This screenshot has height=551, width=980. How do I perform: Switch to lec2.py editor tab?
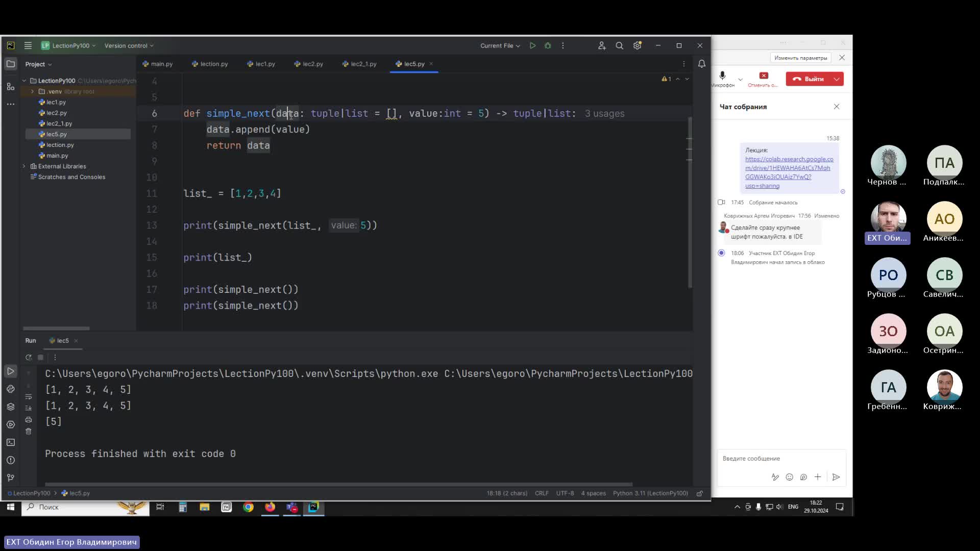pos(308,64)
